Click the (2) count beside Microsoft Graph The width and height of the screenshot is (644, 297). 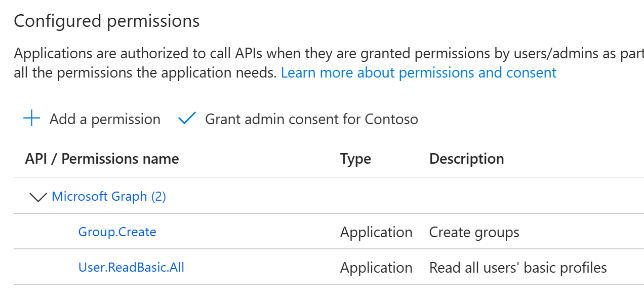click(158, 196)
